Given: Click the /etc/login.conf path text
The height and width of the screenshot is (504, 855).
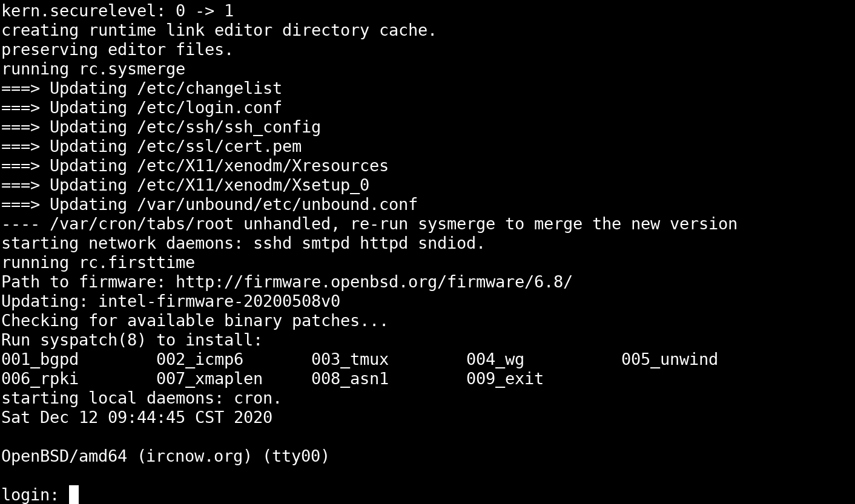Looking at the screenshot, I should coord(210,108).
